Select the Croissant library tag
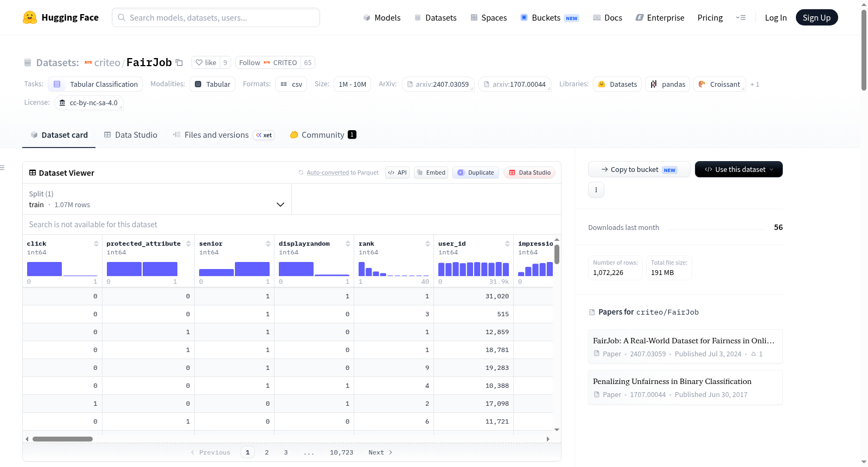Viewport: 868px width, 467px height. point(719,84)
